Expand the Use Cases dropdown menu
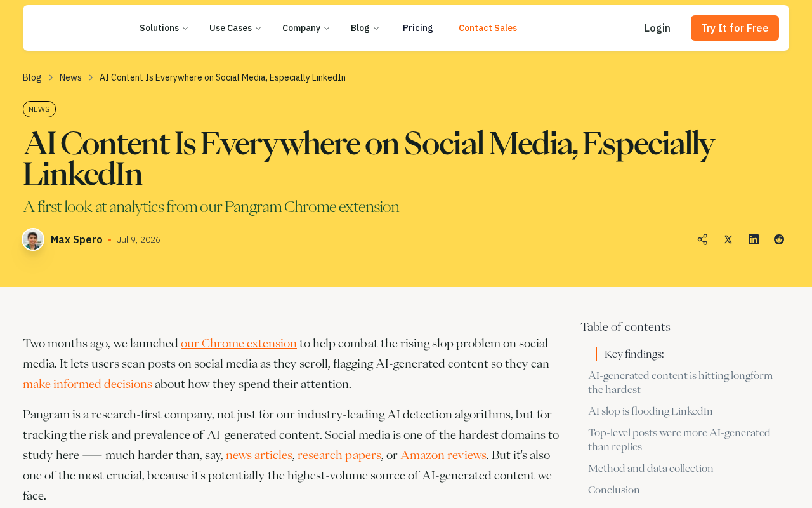Screen dimensions: 812x508 click(235, 28)
